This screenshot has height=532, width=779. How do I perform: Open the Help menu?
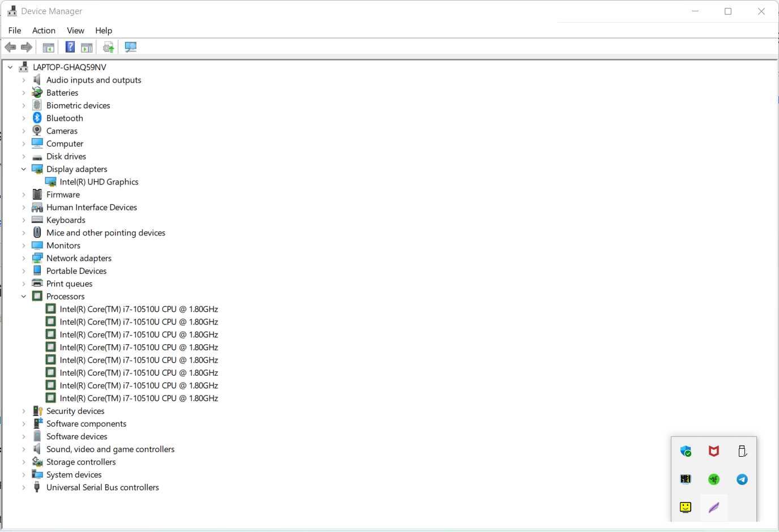coord(104,31)
